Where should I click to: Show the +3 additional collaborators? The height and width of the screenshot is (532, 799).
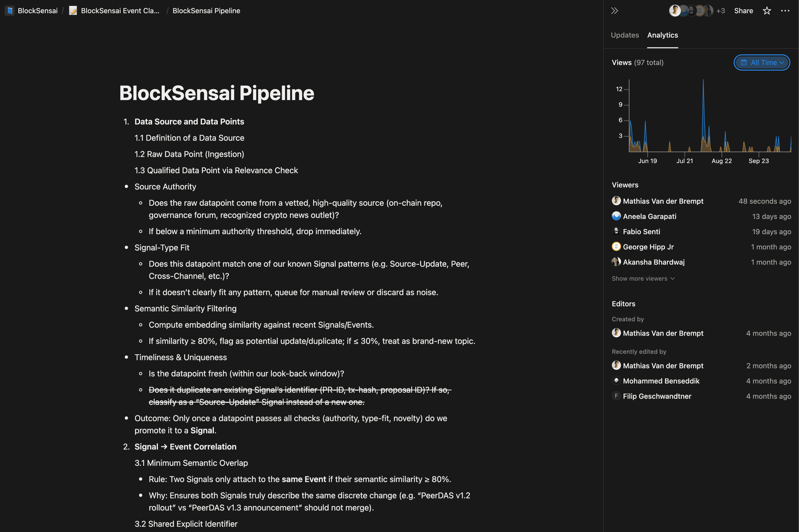click(721, 11)
